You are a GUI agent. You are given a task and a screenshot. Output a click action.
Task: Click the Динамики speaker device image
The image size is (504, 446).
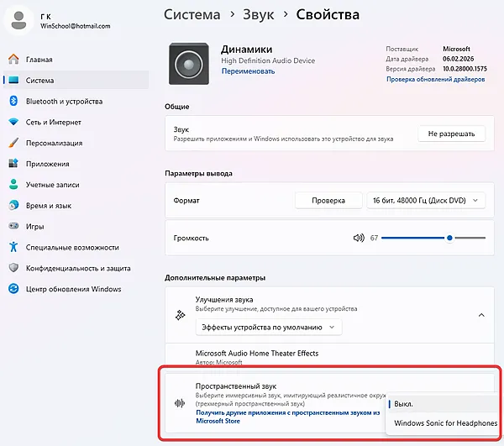[189, 64]
